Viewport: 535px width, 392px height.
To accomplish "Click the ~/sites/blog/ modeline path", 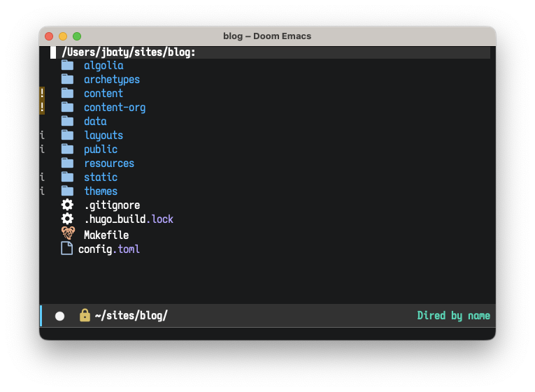I will tap(131, 316).
